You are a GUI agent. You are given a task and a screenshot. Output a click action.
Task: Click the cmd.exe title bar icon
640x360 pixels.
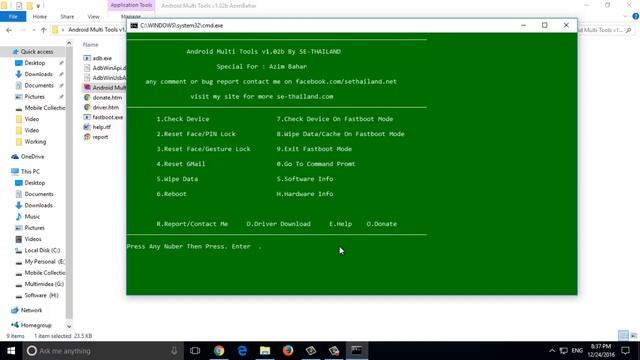pos(134,25)
